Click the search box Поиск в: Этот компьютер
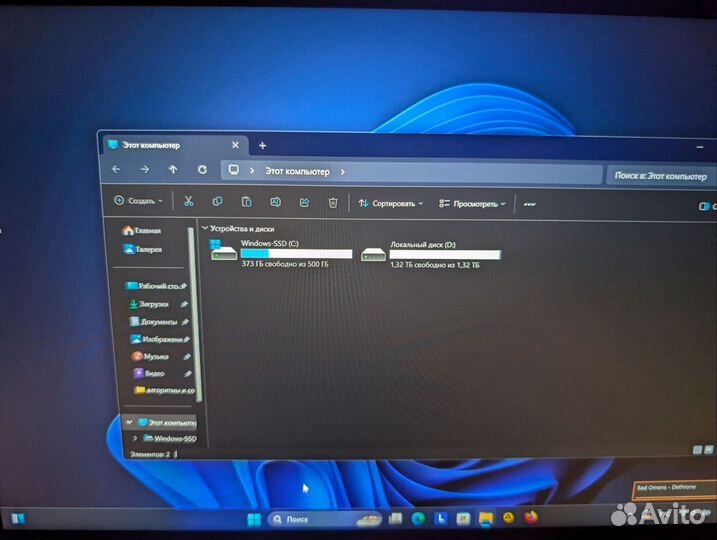The image size is (717, 540). 661,176
